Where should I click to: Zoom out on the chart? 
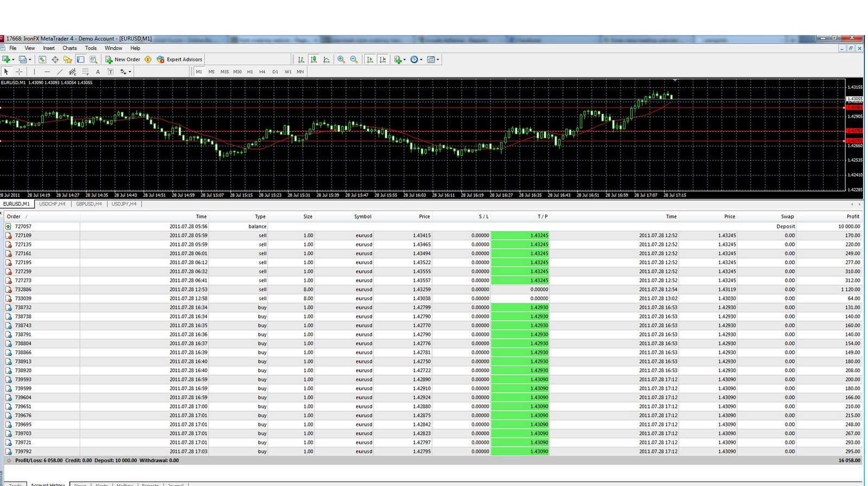(354, 60)
